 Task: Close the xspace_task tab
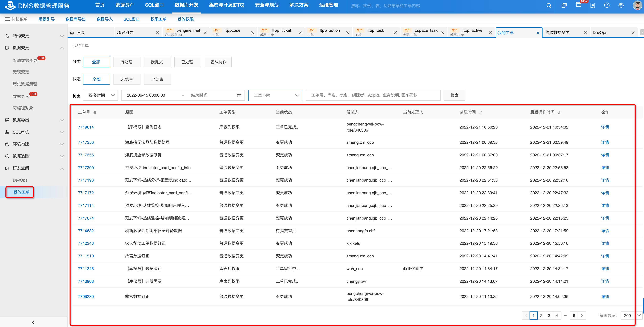click(443, 33)
